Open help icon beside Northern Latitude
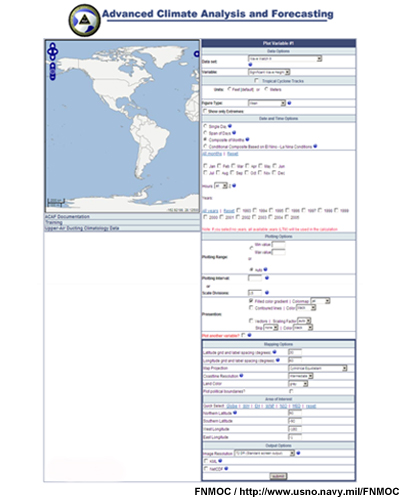The height and width of the screenshot is (500, 400). pos(235,413)
